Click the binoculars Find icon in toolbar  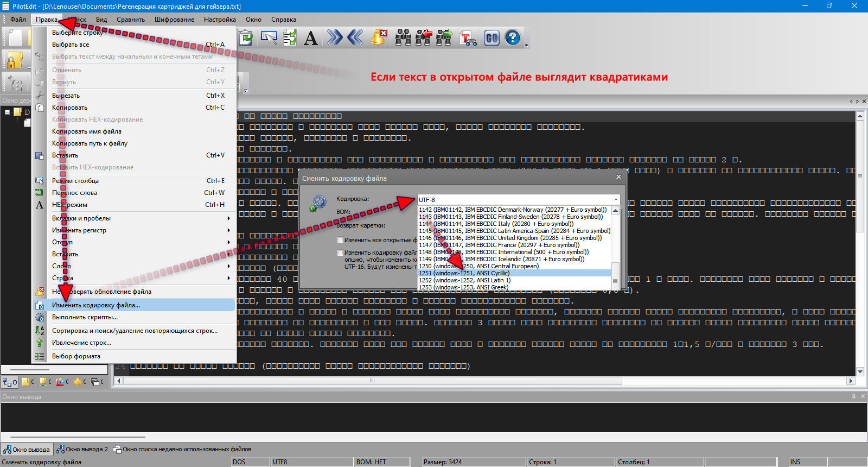point(403,37)
